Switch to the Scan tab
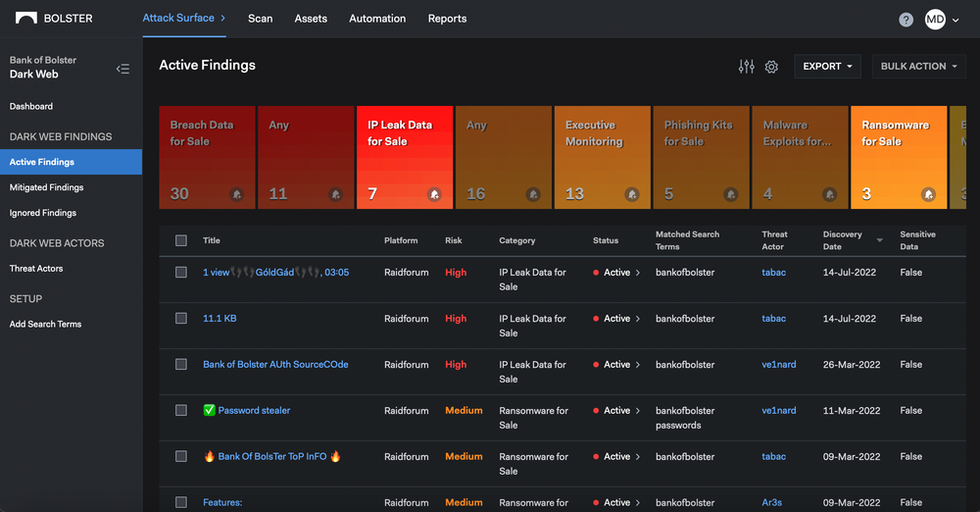 tap(260, 19)
